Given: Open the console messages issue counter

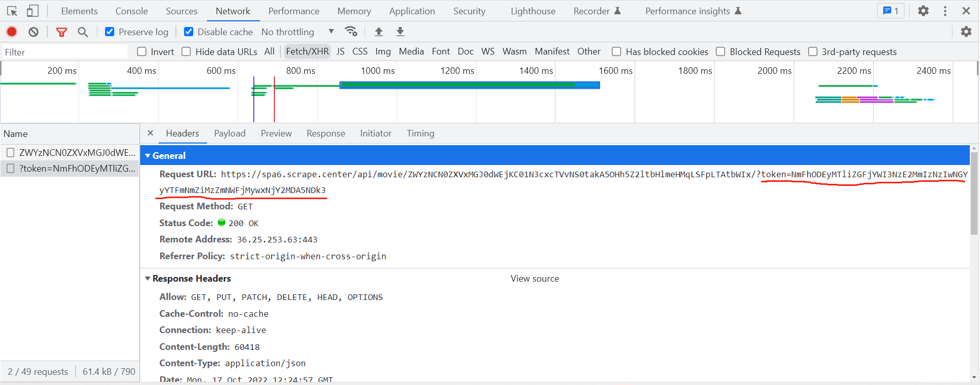Looking at the screenshot, I should click(x=890, y=11).
